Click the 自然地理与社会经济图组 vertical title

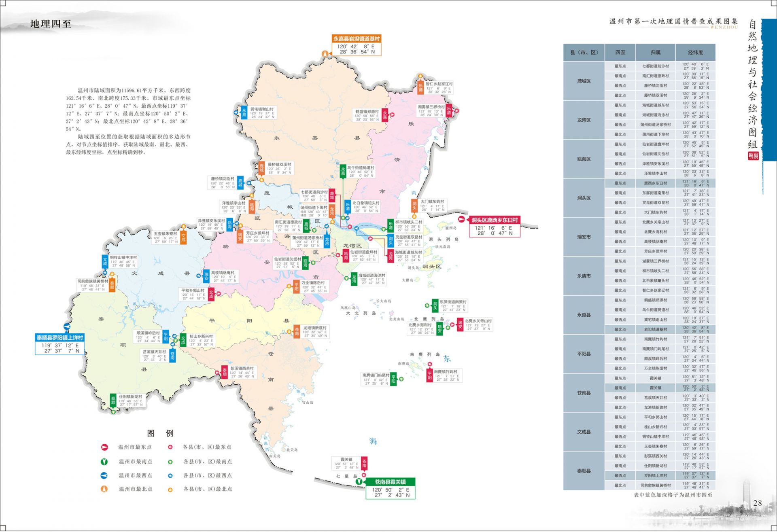click(752, 84)
